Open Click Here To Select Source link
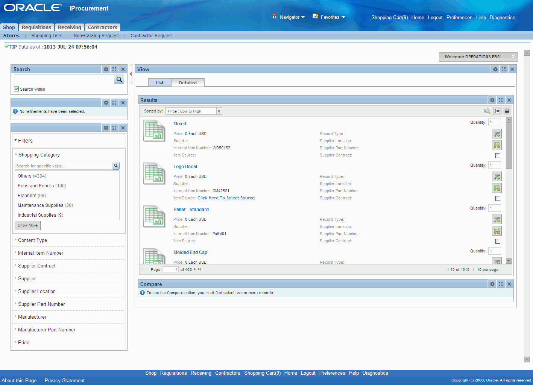Screen dimensions: 533x392 click(226, 198)
